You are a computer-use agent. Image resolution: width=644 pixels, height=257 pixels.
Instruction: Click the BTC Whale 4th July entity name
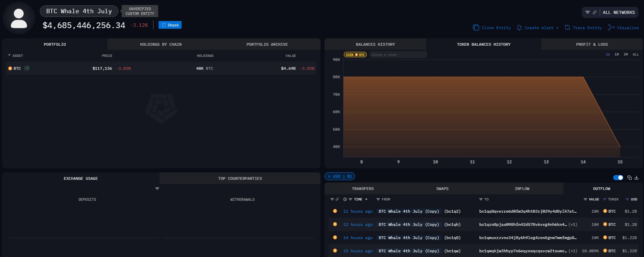click(x=79, y=11)
